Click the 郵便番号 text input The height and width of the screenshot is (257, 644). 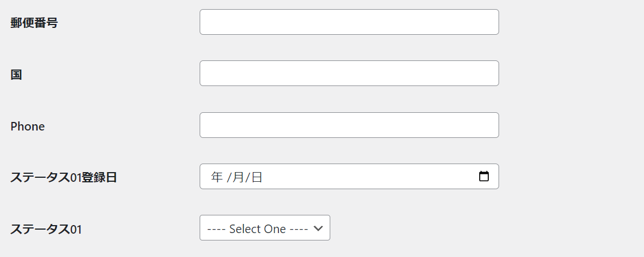[x=349, y=22]
